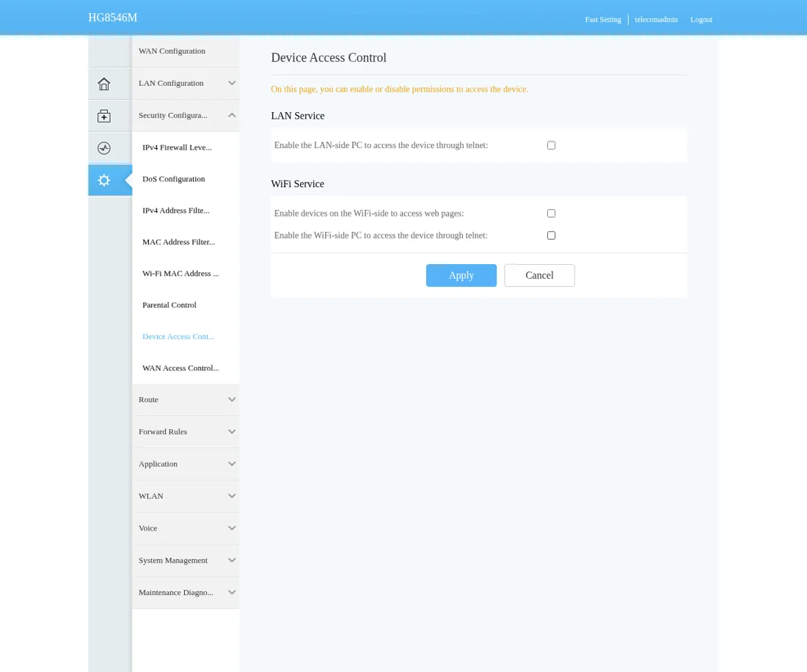Click the Logout link
This screenshot has width=807, height=672.
[x=701, y=20]
